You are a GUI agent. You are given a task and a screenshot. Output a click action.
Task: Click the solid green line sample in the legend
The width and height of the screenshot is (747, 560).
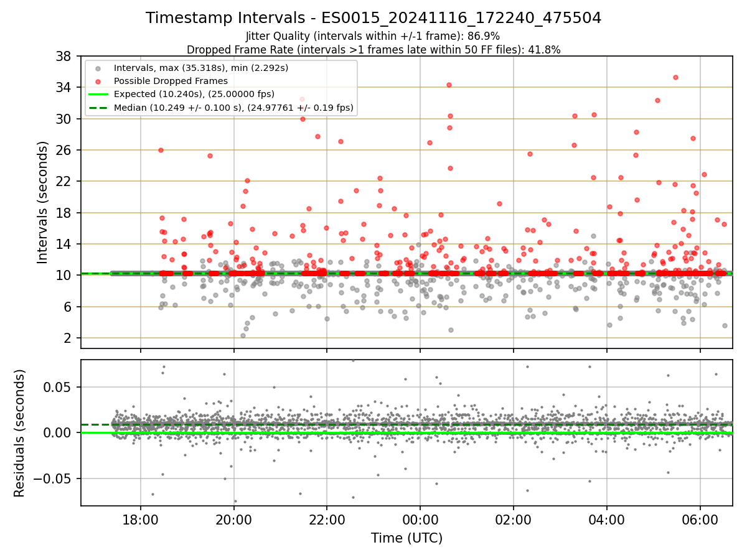[98, 95]
